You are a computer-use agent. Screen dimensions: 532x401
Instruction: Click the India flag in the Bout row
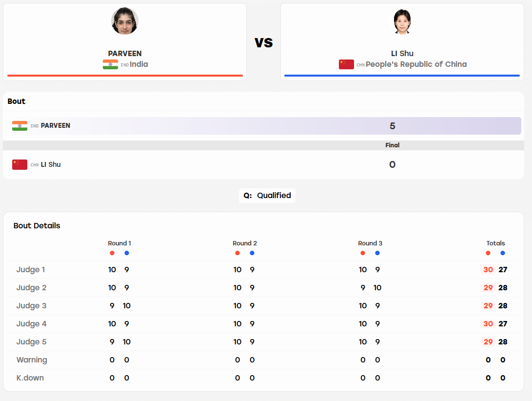click(x=20, y=126)
